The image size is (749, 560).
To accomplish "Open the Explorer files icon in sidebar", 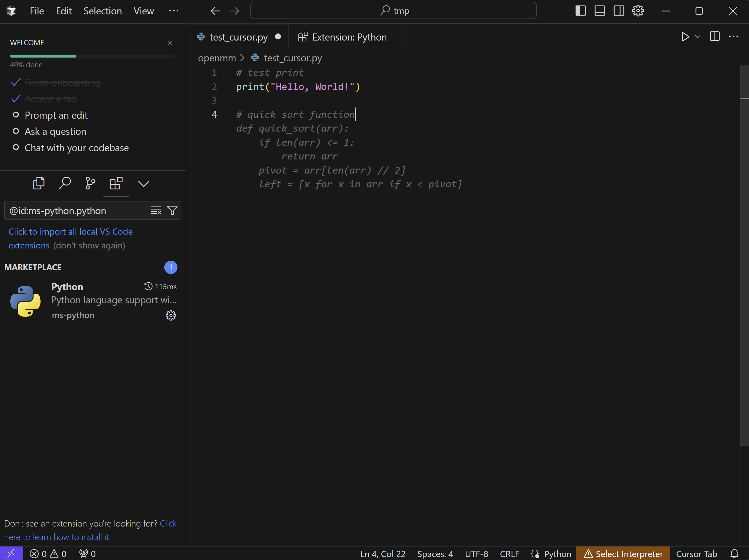I will coord(38,184).
